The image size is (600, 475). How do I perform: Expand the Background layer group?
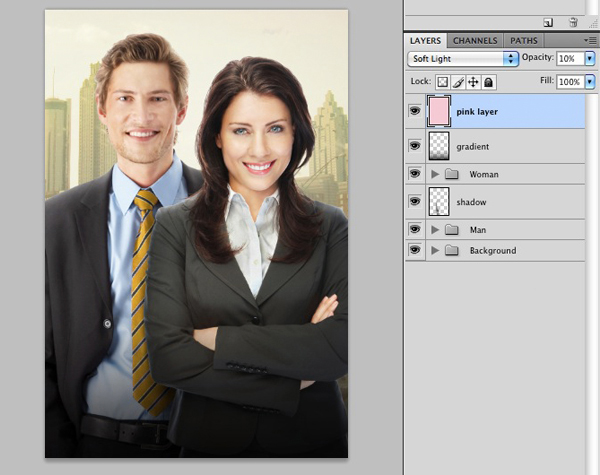[x=435, y=250]
